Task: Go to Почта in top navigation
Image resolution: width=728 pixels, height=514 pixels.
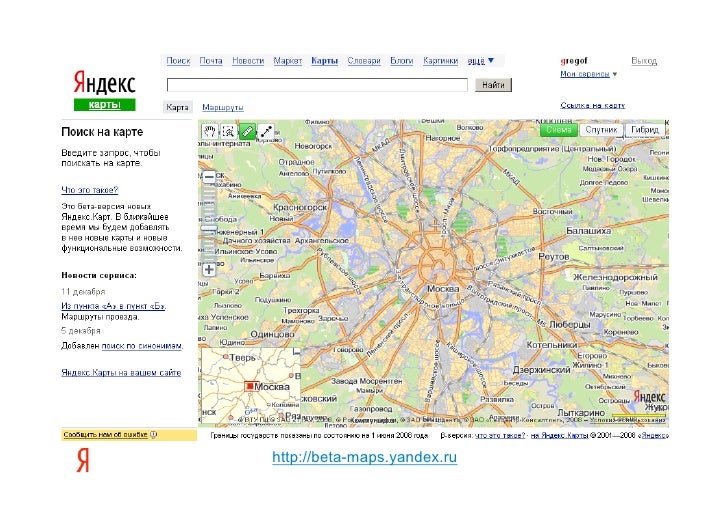Action: (x=211, y=61)
